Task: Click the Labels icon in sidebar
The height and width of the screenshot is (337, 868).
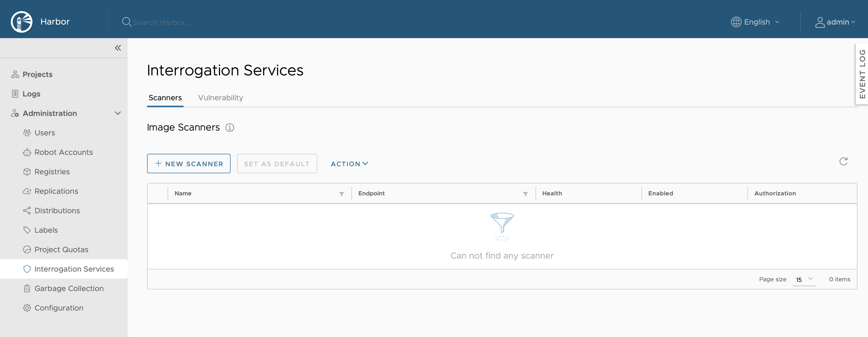Action: click(27, 229)
